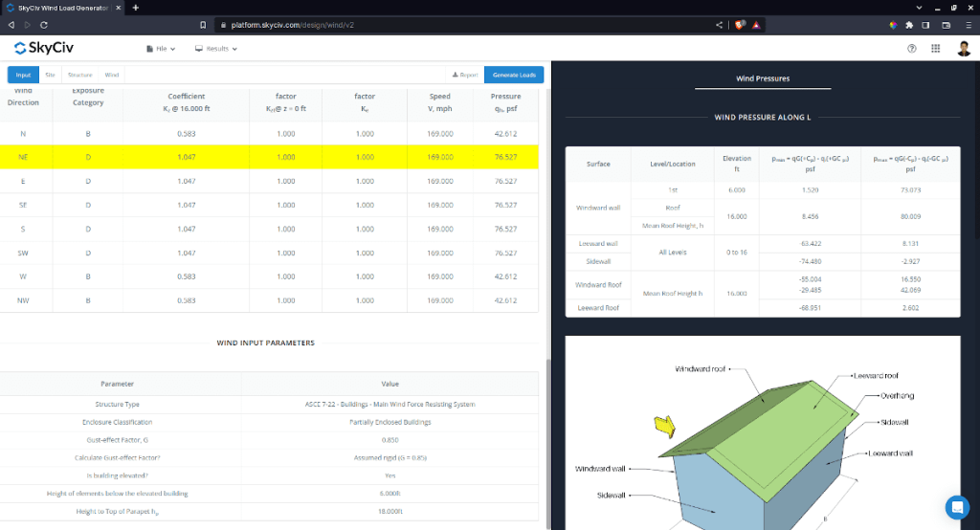Expand the File dropdown menu
This screenshot has width=980, height=530.
click(x=161, y=48)
